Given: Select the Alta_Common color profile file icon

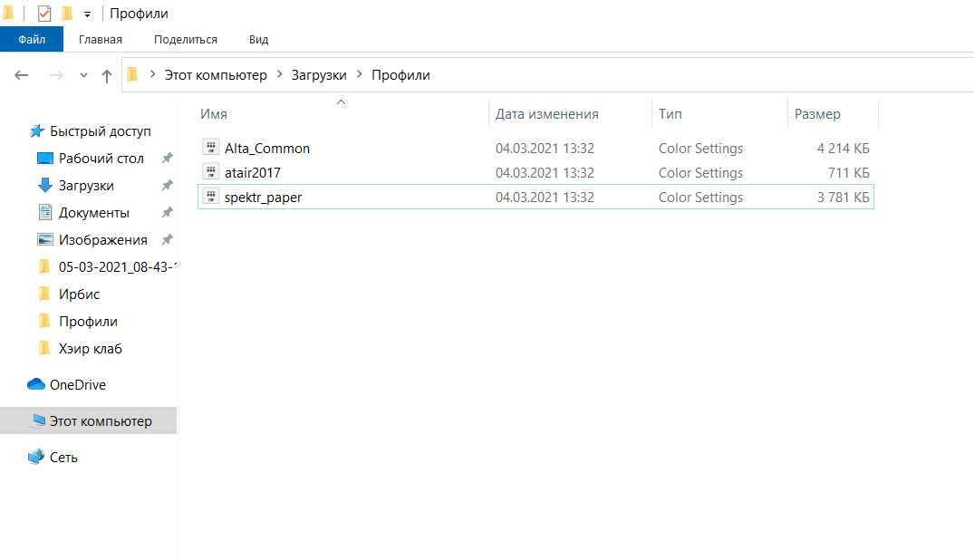Looking at the screenshot, I should point(211,148).
